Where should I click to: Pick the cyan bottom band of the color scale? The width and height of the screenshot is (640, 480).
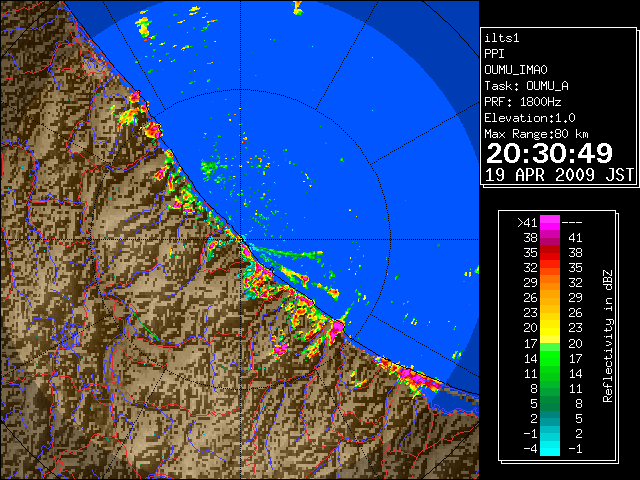550,448
